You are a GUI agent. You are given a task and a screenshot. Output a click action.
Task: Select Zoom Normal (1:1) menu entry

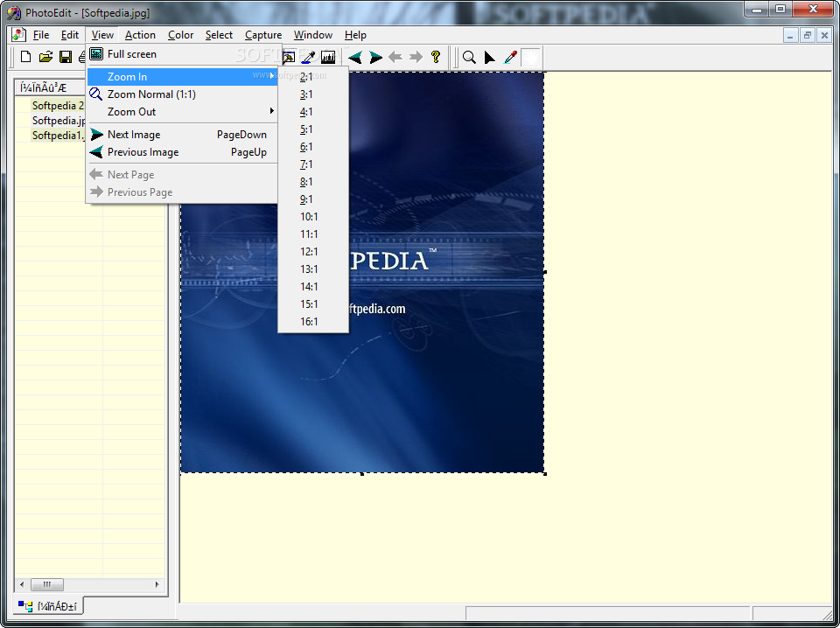coord(182,94)
